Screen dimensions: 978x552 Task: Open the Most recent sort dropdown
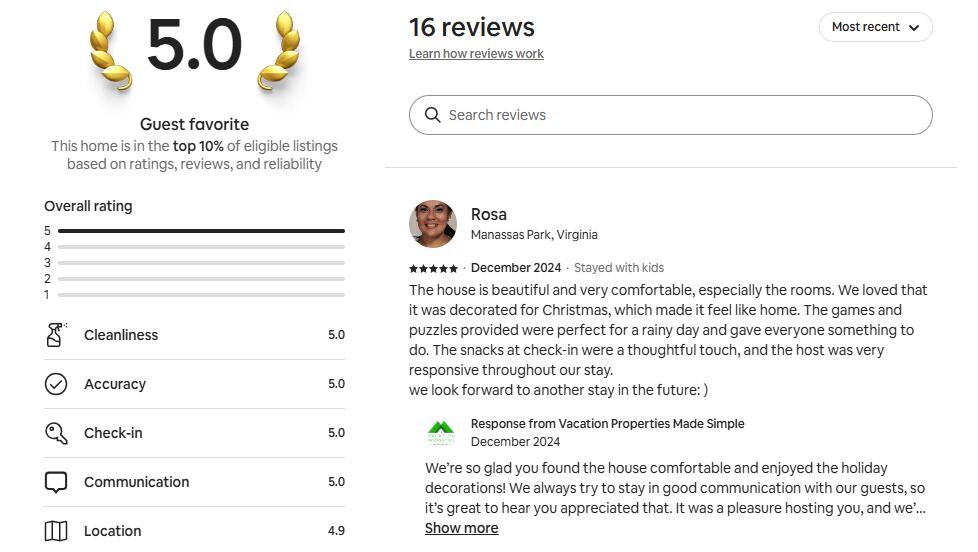pos(875,27)
